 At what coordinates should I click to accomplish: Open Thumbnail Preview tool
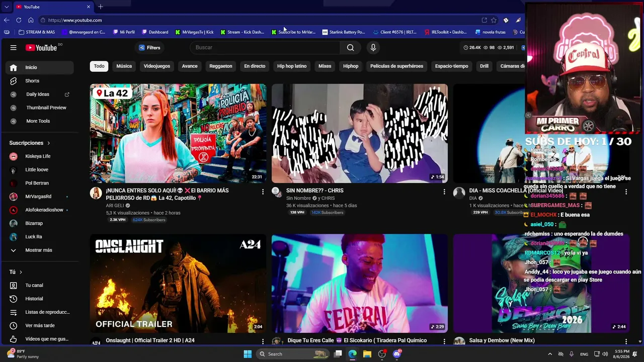40,108
